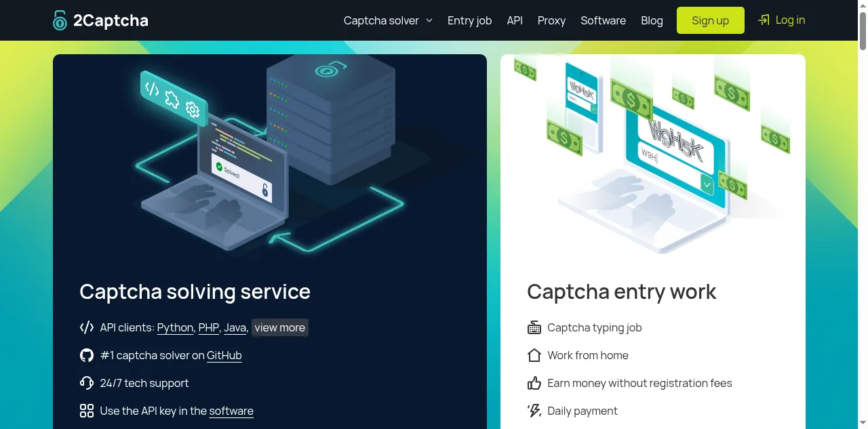
Task: Click the Log in arrow icon
Action: [764, 20]
